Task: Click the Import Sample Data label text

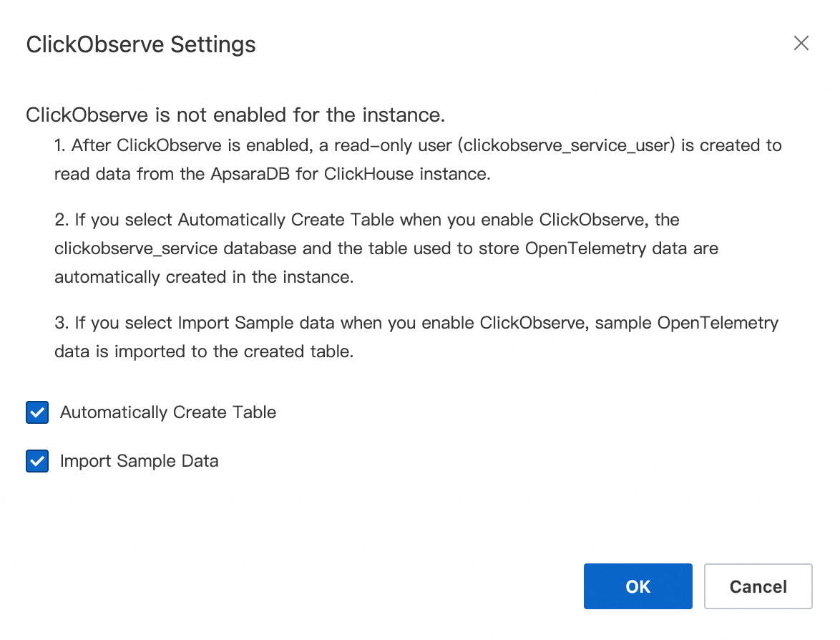Action: pyautogui.click(x=139, y=461)
